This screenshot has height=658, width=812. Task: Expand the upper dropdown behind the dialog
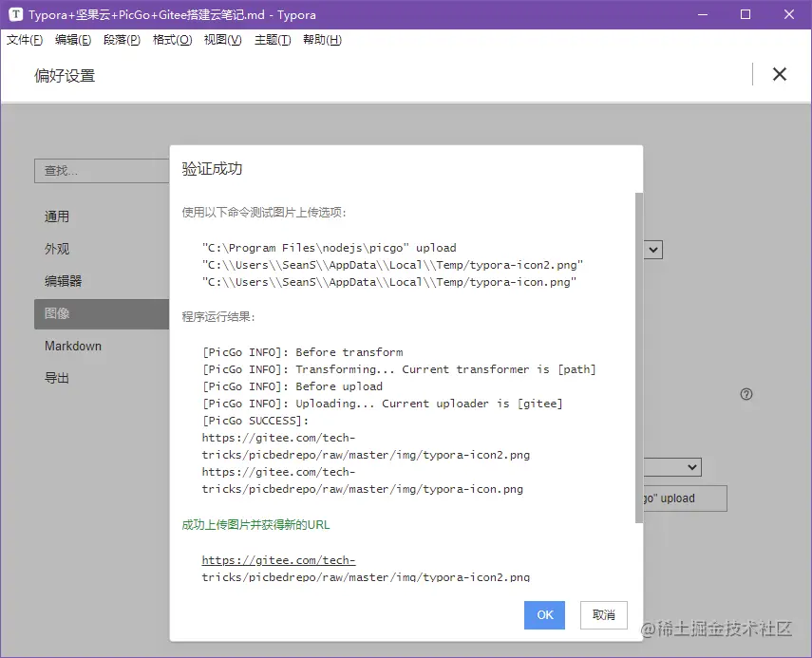click(x=653, y=250)
